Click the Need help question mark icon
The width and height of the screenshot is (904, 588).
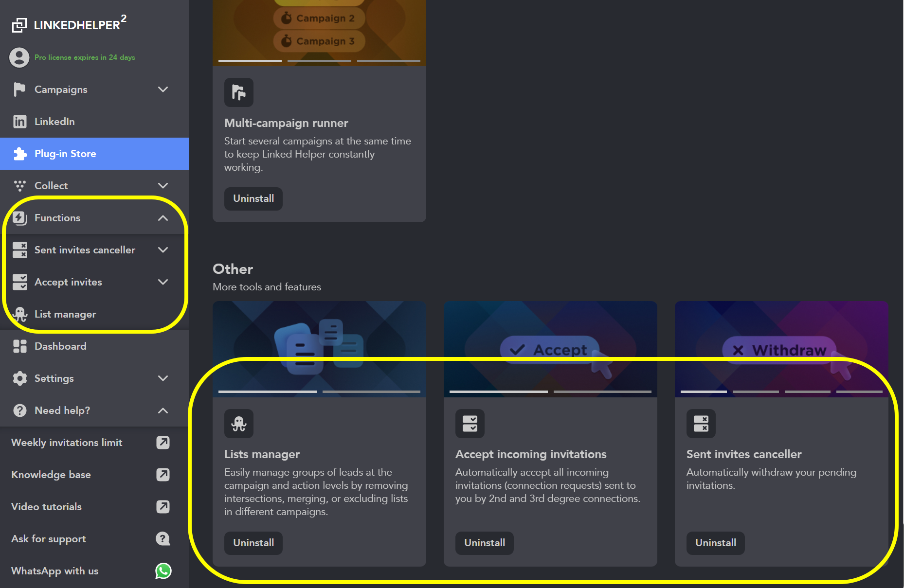click(19, 410)
